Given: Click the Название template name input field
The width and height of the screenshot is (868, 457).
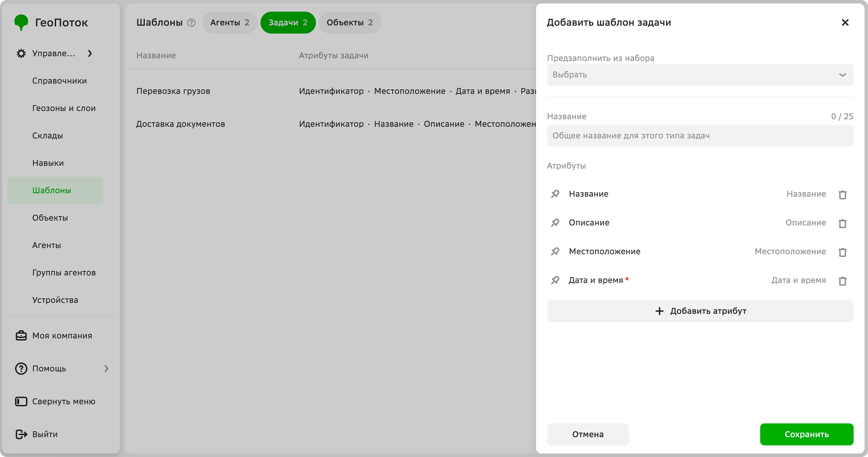Looking at the screenshot, I should point(700,136).
